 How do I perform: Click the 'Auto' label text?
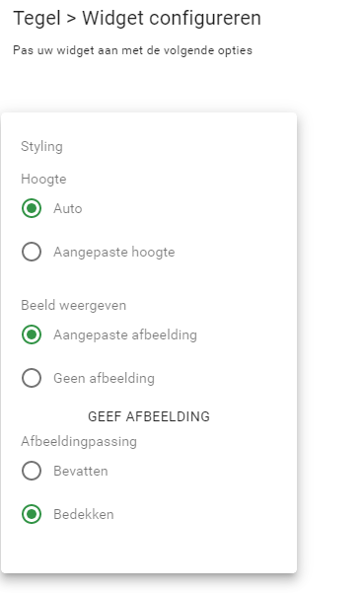[68, 209]
